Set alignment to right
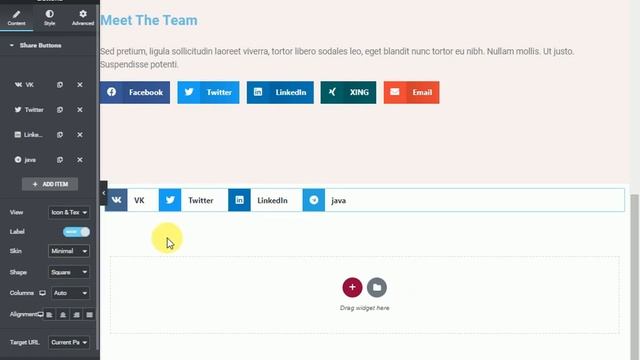 click(x=76, y=315)
